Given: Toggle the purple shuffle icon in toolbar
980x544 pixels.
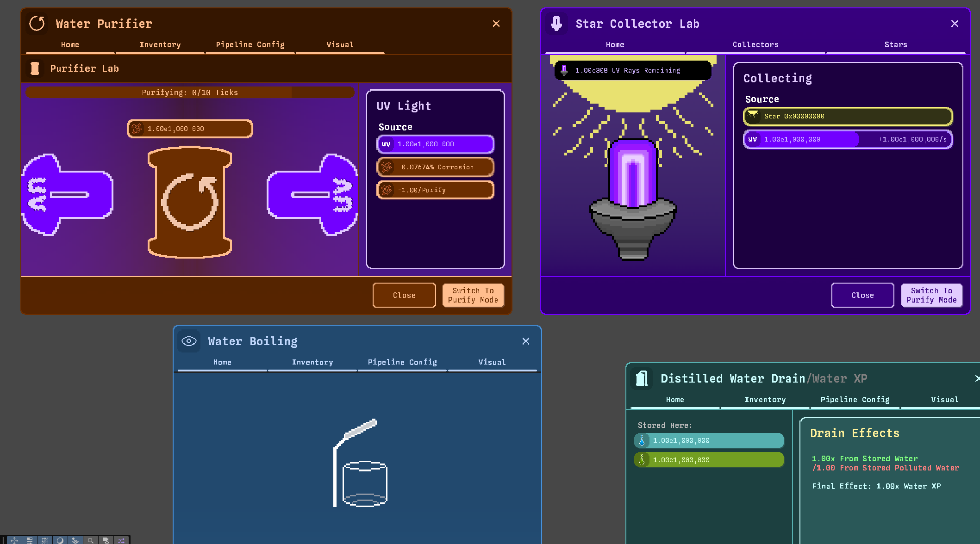Looking at the screenshot, I should (x=121, y=540).
